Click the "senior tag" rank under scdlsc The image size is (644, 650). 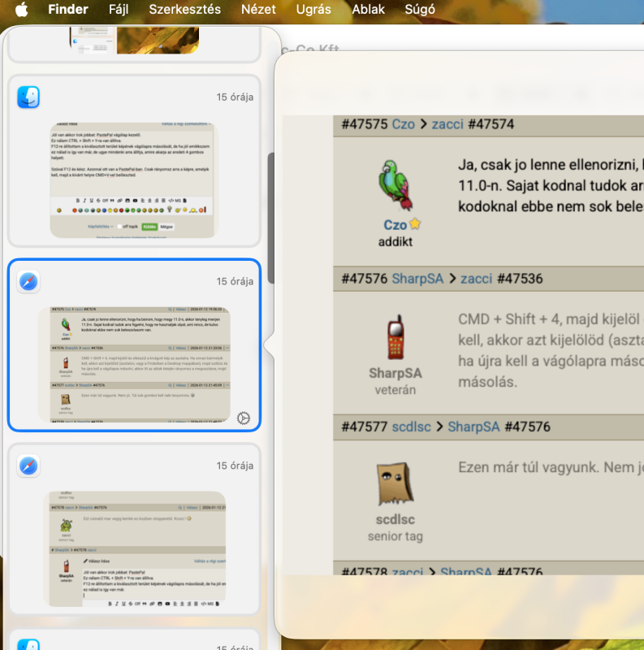pos(395,536)
